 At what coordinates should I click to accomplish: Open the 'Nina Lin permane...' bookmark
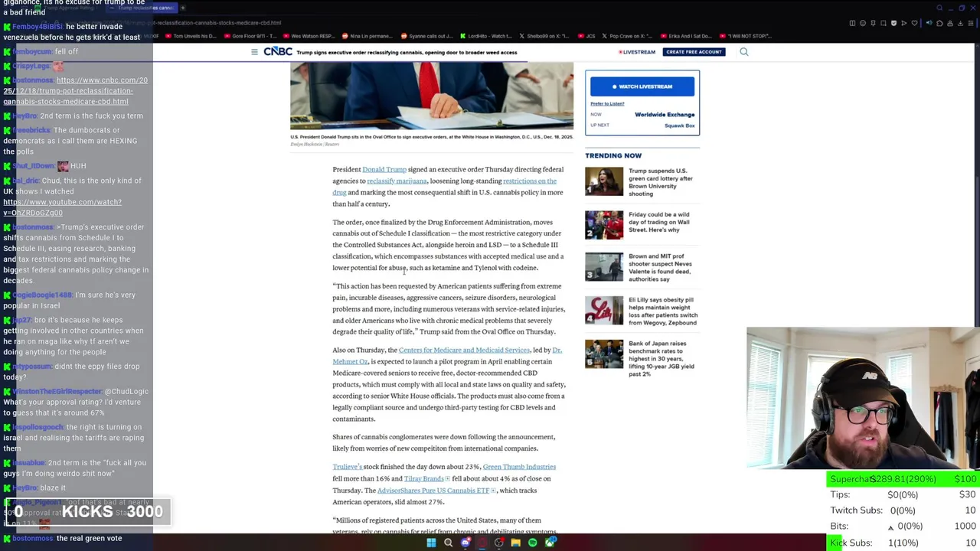coord(367,36)
